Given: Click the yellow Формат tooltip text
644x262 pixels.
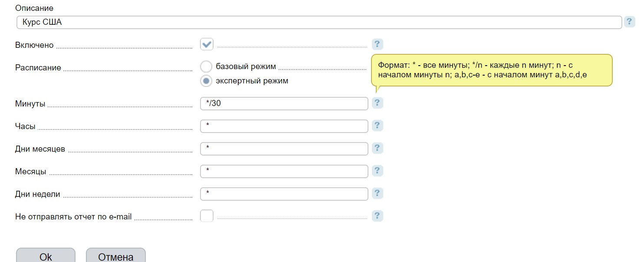Looking at the screenshot, I should coord(482,70).
